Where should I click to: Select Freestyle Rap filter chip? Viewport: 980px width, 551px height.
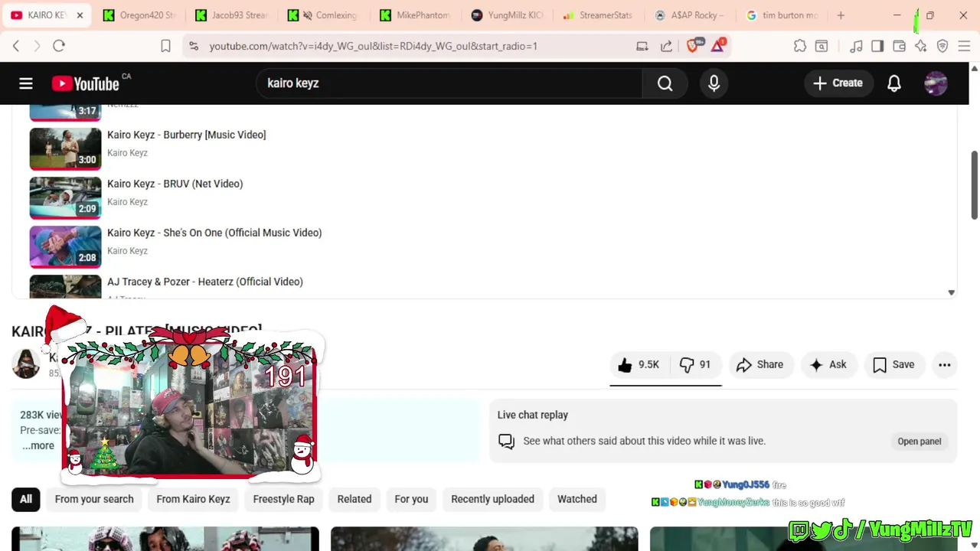[x=283, y=499]
